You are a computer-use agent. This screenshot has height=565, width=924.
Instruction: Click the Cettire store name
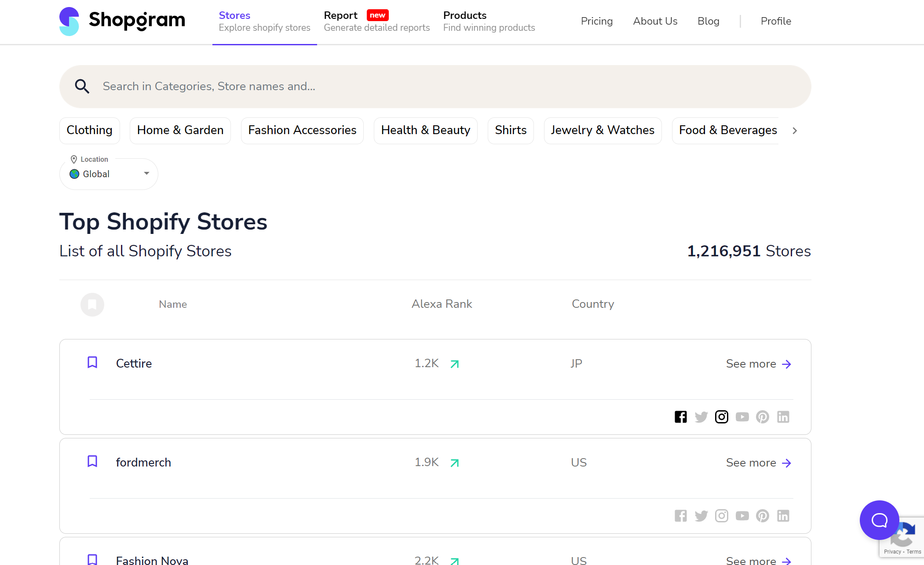[134, 364]
